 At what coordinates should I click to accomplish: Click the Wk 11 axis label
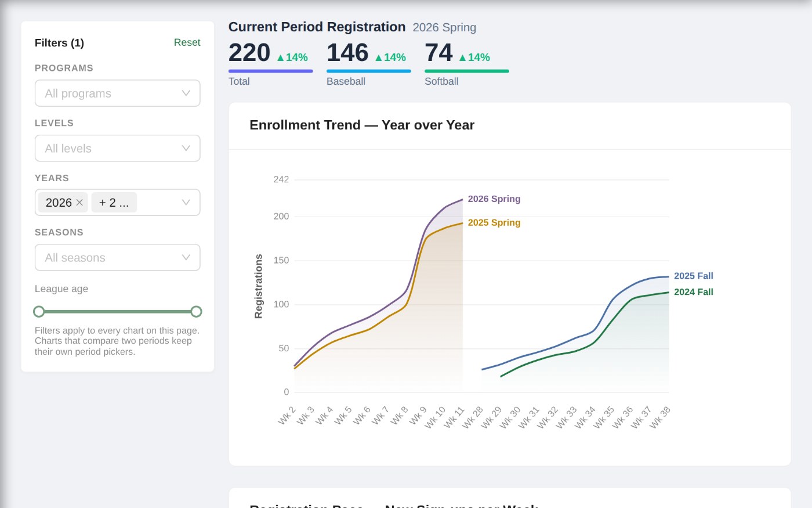tap(455, 417)
